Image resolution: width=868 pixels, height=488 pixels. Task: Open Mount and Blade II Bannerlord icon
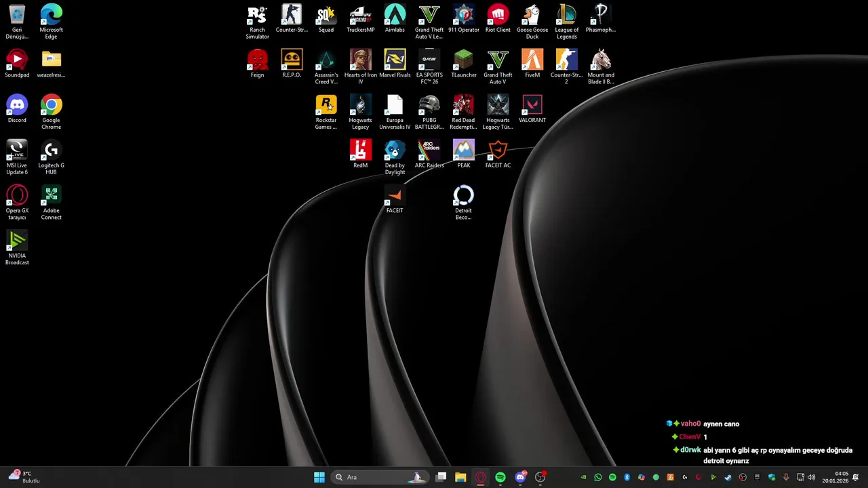(601, 67)
